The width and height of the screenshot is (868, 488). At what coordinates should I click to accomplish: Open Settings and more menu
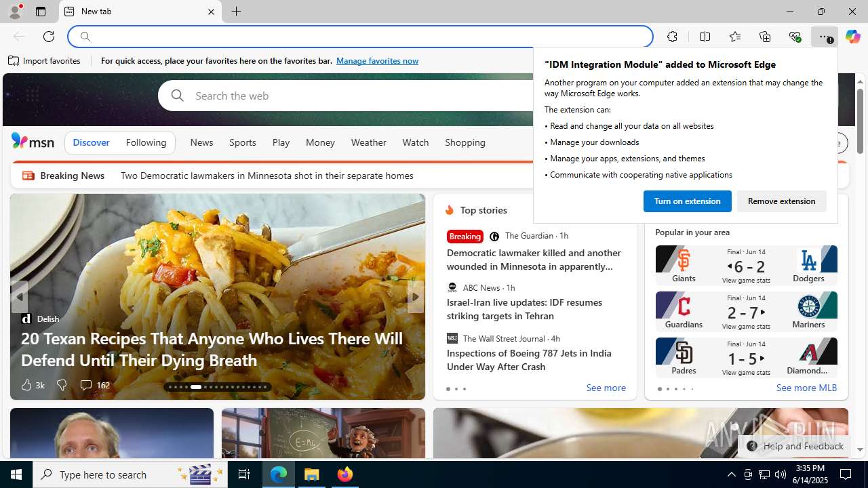coord(825,37)
